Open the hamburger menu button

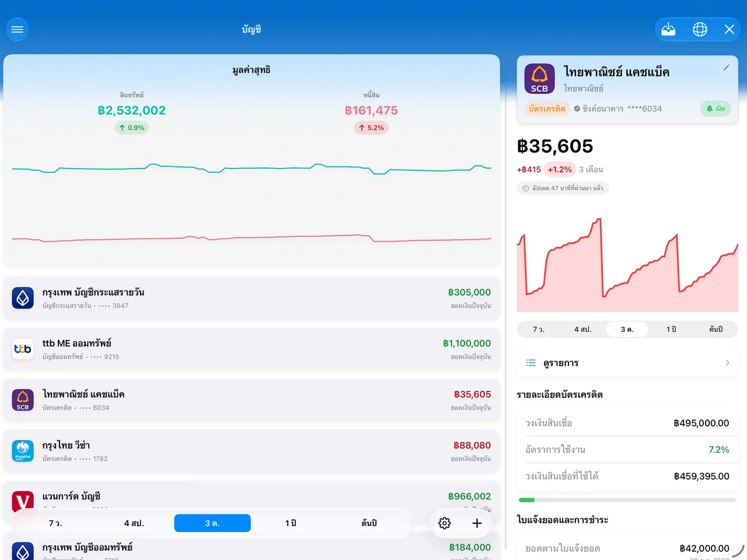[x=18, y=29]
